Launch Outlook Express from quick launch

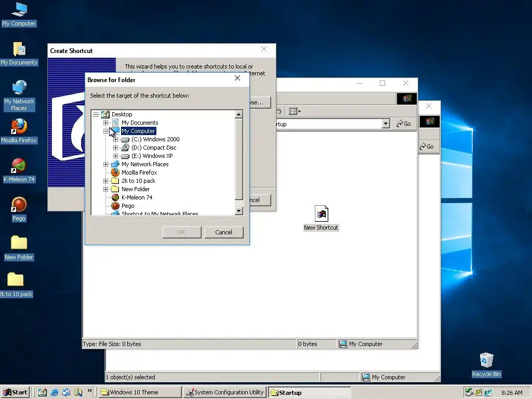[x=66, y=392]
